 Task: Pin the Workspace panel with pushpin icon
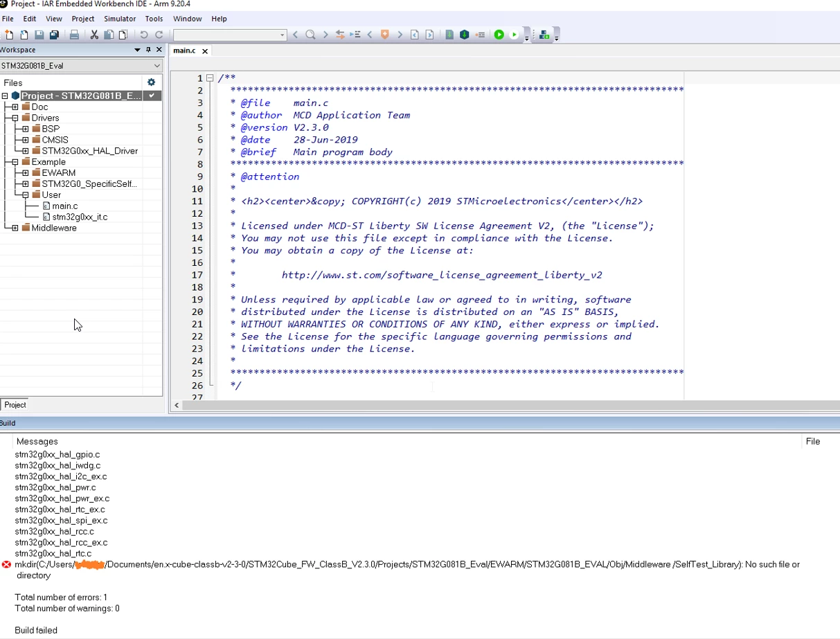click(x=148, y=50)
